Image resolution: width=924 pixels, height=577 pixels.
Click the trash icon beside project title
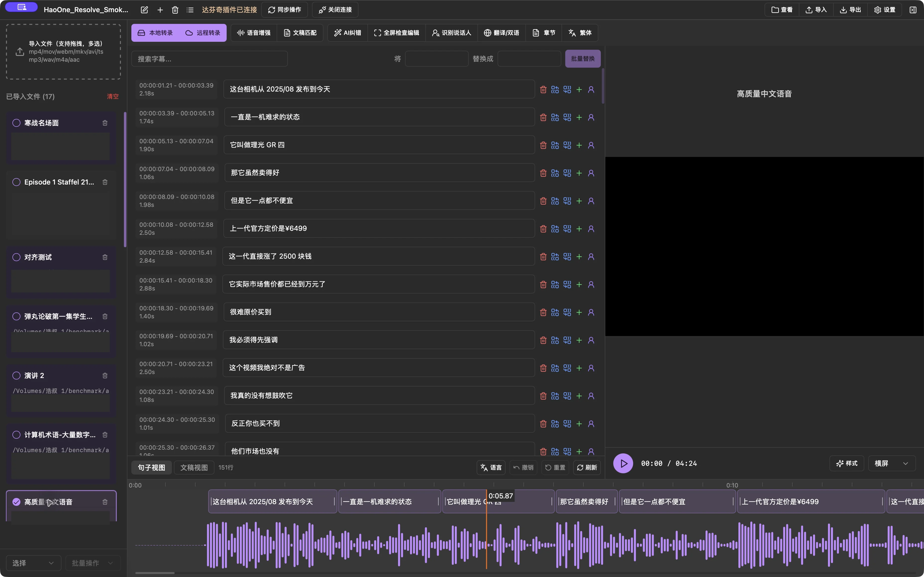175,10
